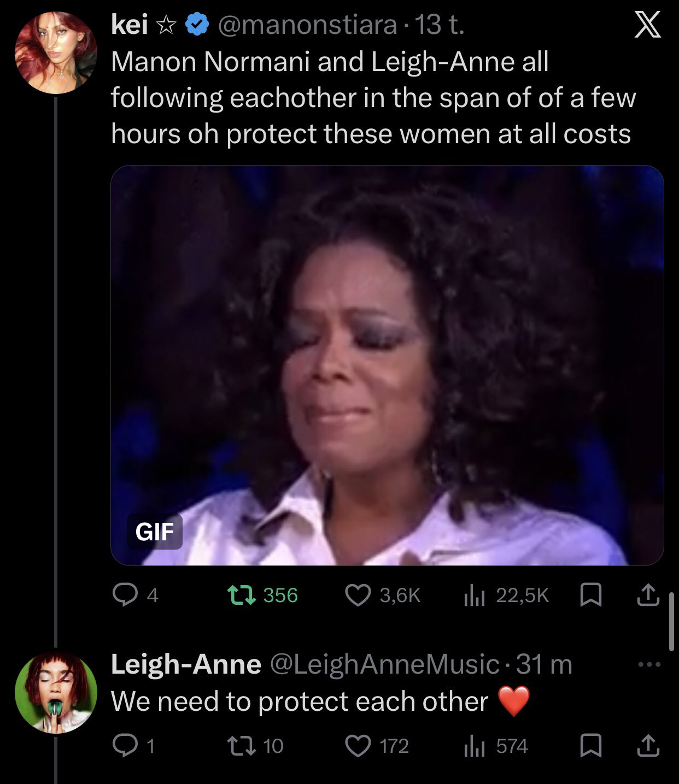Reply to Leigh-Anne's tweet
The image size is (679, 784).
(125, 746)
